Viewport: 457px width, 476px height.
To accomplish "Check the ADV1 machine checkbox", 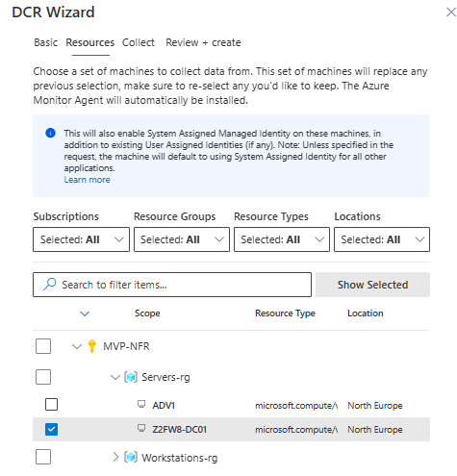I will [x=51, y=405].
